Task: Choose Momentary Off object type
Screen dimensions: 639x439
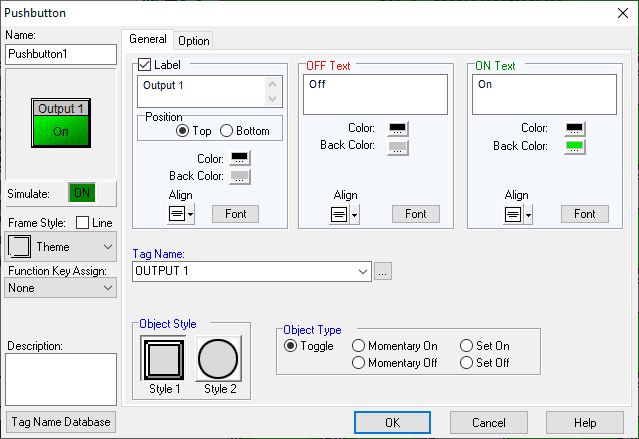Action: click(358, 362)
